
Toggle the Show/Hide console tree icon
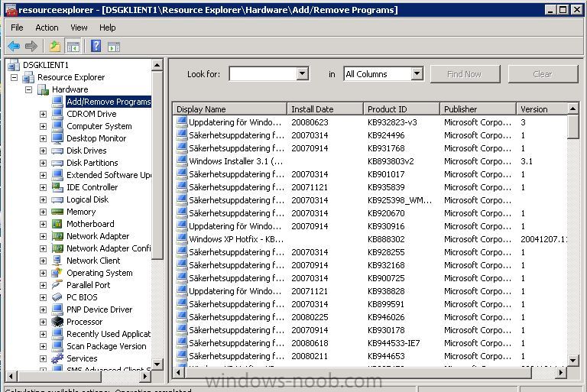(73, 47)
